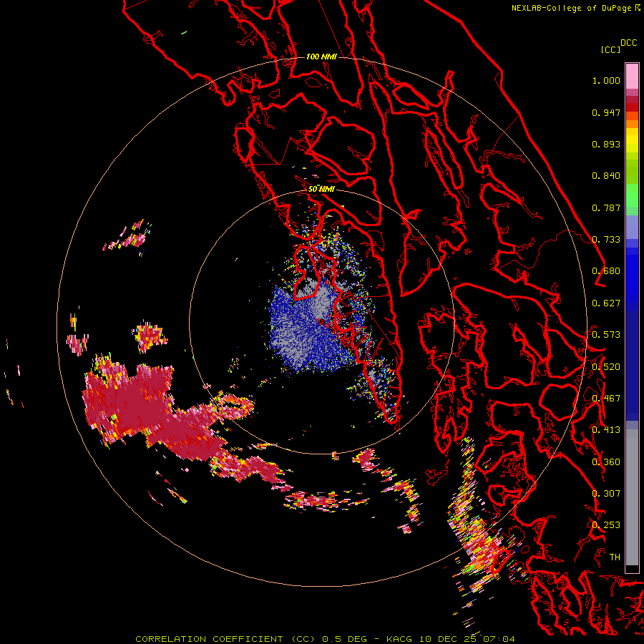Click the 100 NMI range ring label
Viewport: 644px width, 644px height.
coord(321,57)
